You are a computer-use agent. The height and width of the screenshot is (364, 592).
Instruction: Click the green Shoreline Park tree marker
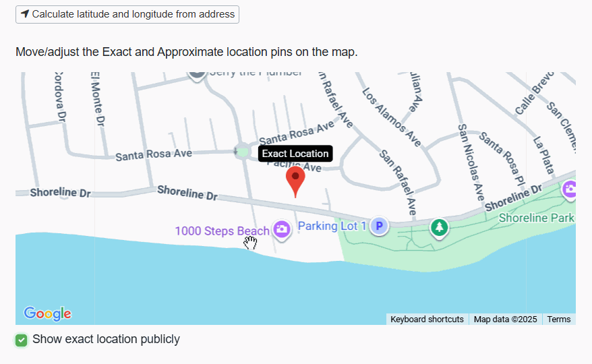coord(440,227)
